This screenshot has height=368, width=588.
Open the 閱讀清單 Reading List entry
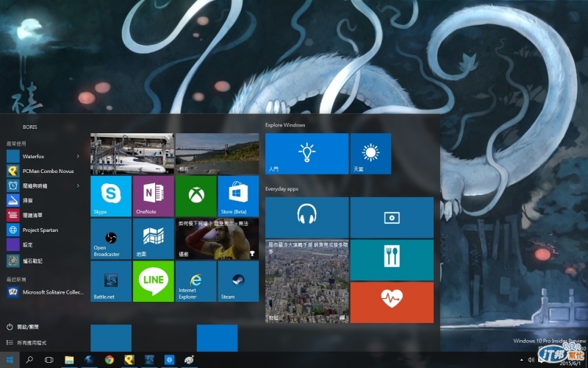[x=43, y=215]
